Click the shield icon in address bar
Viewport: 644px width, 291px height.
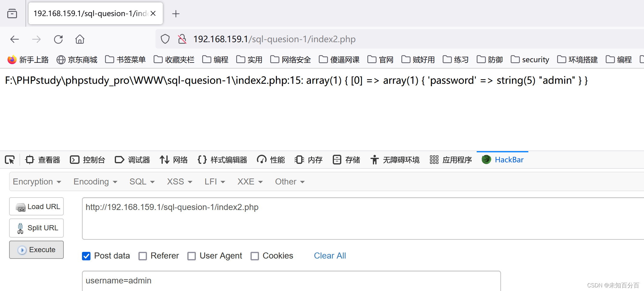[x=165, y=39]
